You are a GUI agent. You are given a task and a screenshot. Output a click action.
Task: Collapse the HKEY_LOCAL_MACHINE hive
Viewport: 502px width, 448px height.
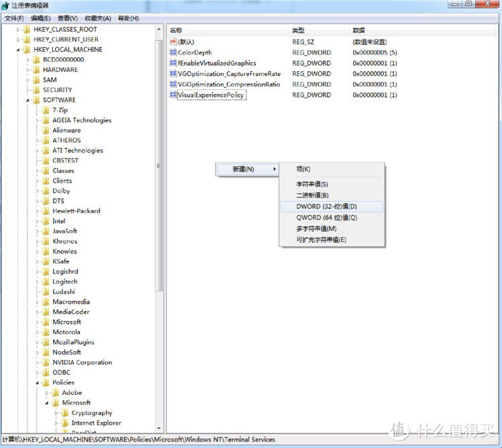[x=19, y=50]
